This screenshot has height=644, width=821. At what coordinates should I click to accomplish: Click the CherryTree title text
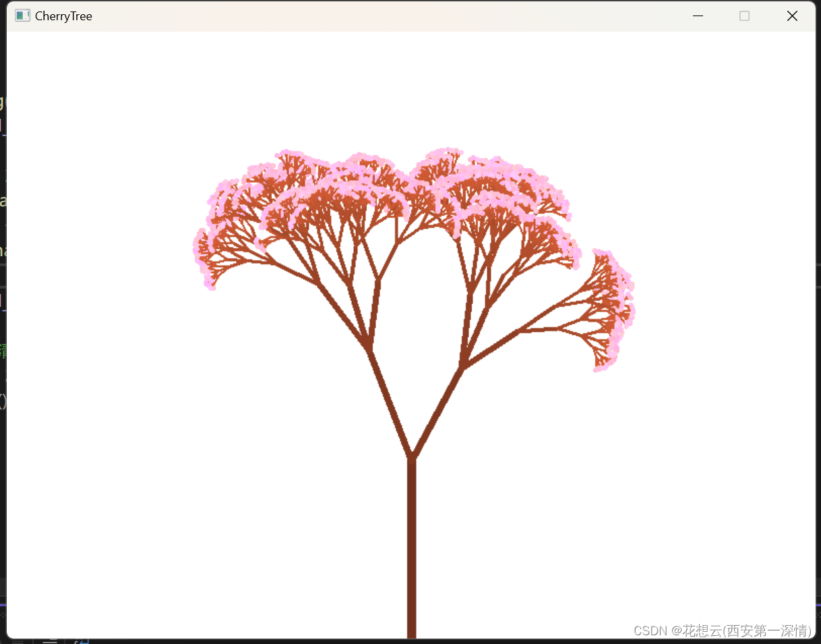click(x=63, y=16)
